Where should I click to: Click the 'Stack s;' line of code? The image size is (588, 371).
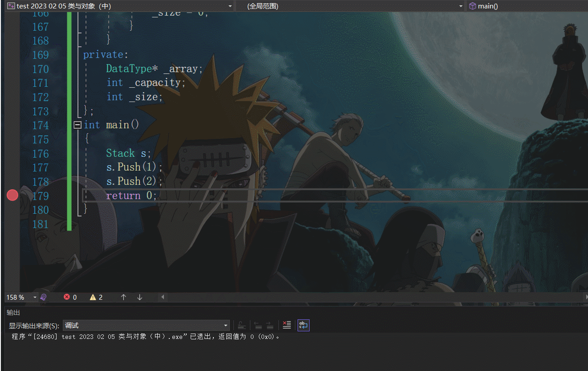tap(129, 153)
